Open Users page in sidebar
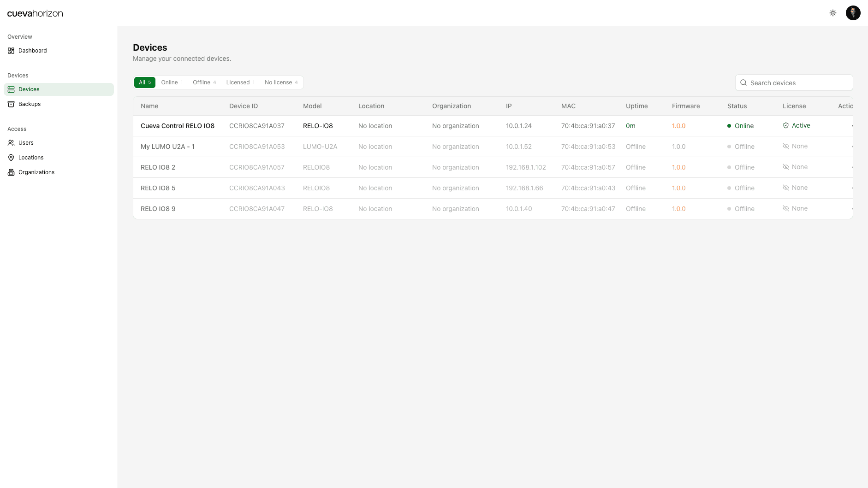 [59, 143]
